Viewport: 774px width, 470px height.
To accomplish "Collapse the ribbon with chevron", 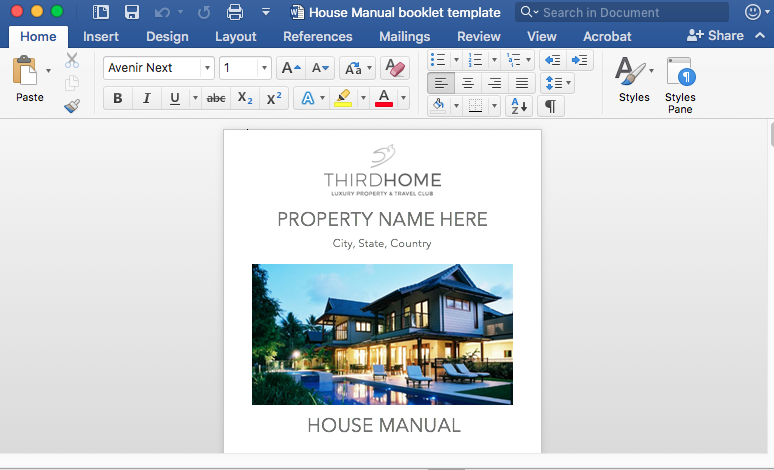I will coord(760,36).
